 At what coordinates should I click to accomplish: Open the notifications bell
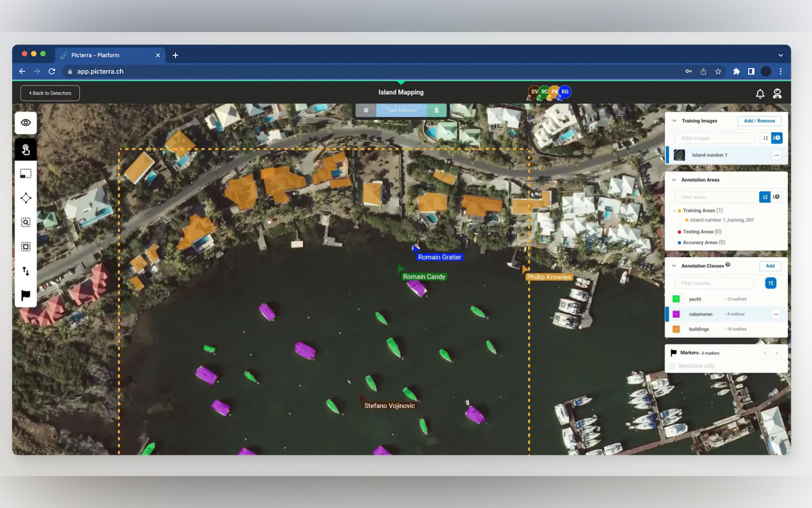coord(760,93)
